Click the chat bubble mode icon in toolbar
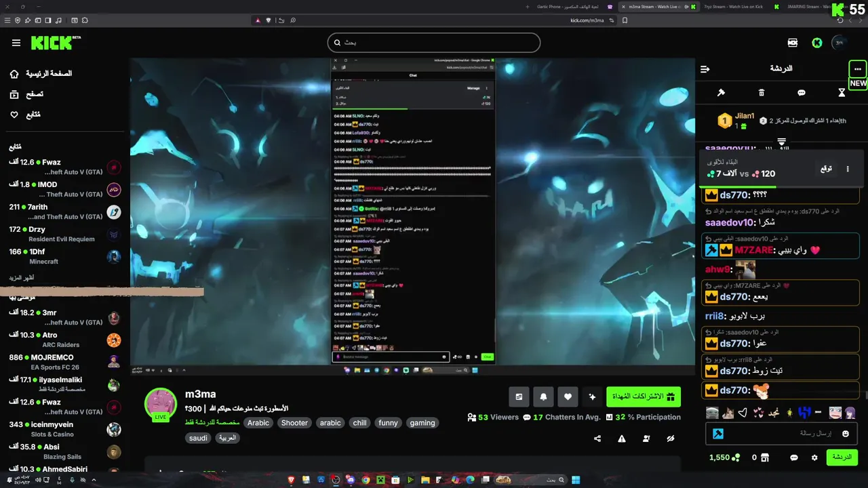 (x=802, y=93)
